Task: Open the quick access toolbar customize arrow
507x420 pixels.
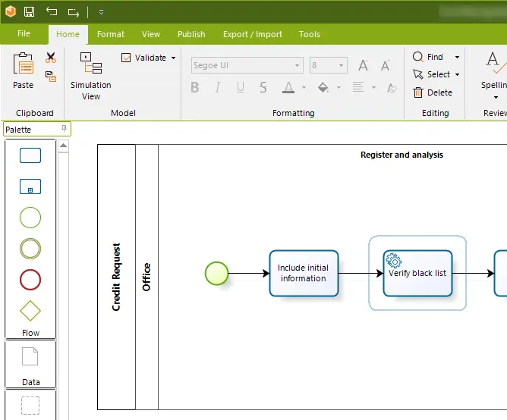Action: click(x=101, y=12)
